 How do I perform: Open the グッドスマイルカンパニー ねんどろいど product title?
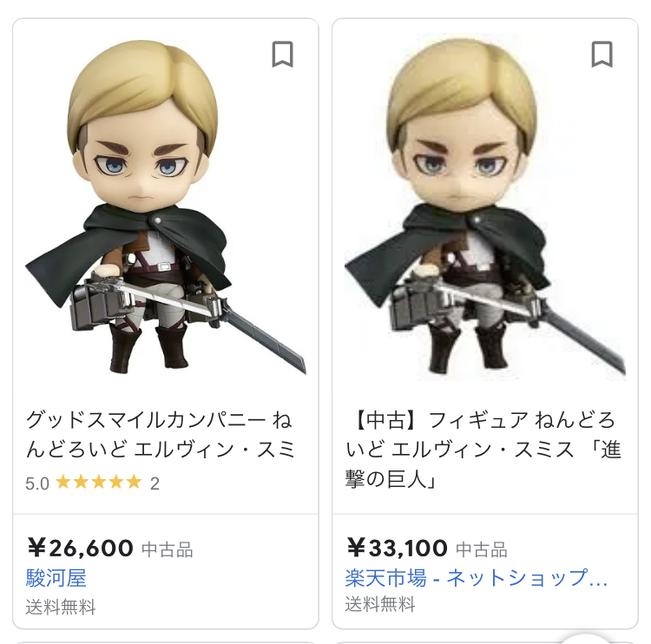pyautogui.click(x=160, y=435)
